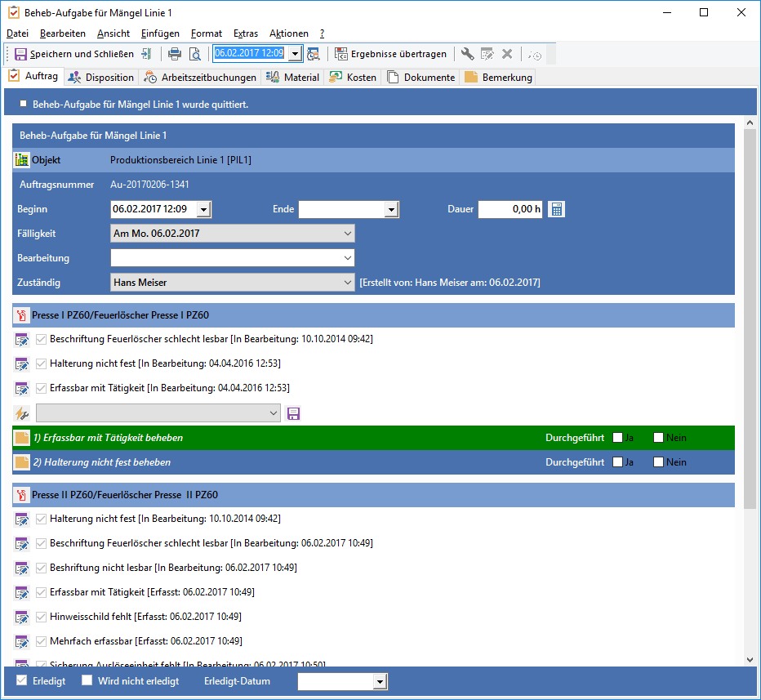Open the Aktionen menu

(x=289, y=33)
